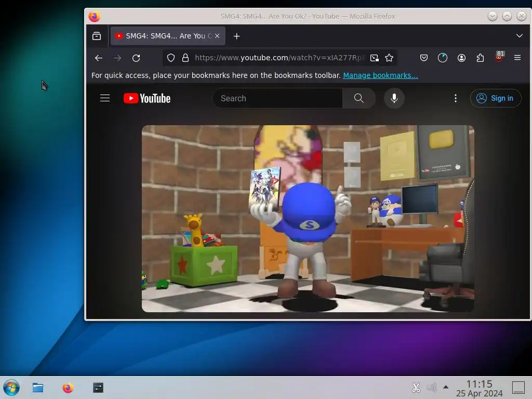Open the Pocket save icon

[424, 58]
